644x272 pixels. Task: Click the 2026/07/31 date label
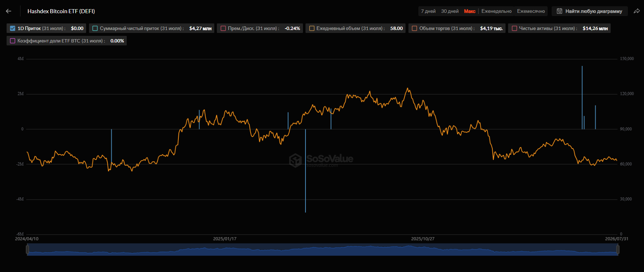[617, 239]
